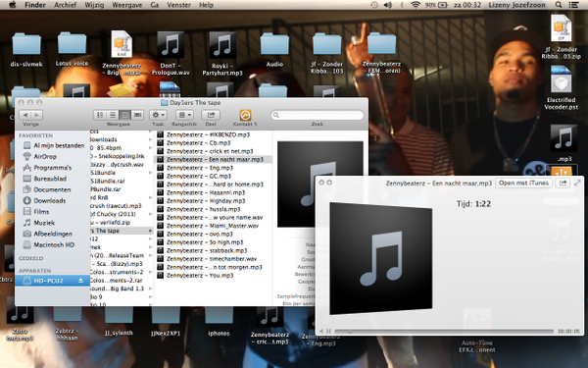Select Programma's in Finder sidebar
This screenshot has height=368, width=588.
click(53, 168)
